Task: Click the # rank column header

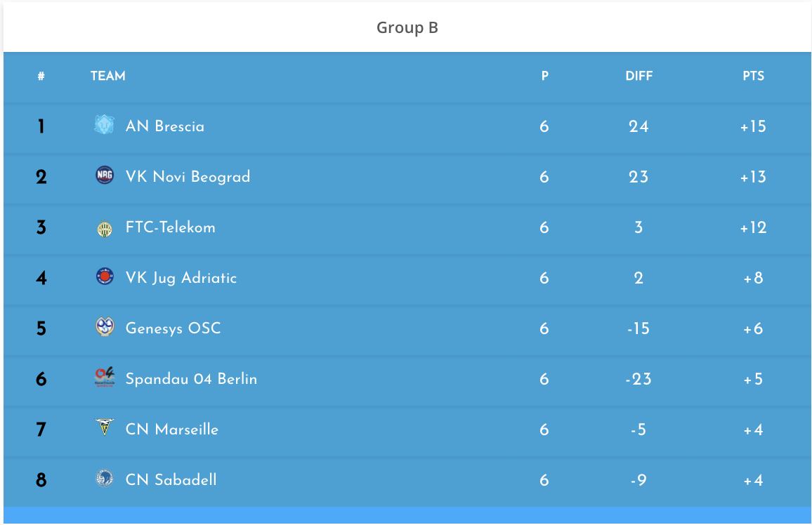Action: click(x=41, y=77)
